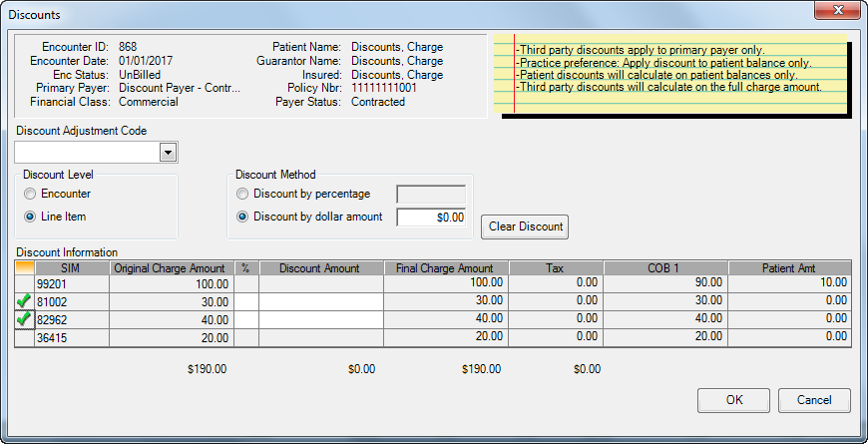The width and height of the screenshot is (868, 444).
Task: Click the dollar amount field showing $0.00
Action: [431, 218]
